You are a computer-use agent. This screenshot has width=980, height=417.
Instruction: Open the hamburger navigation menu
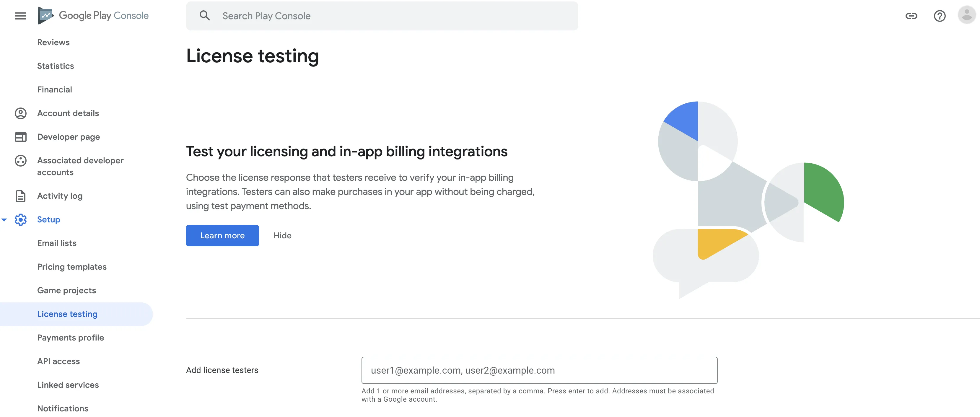pyautogui.click(x=21, y=16)
